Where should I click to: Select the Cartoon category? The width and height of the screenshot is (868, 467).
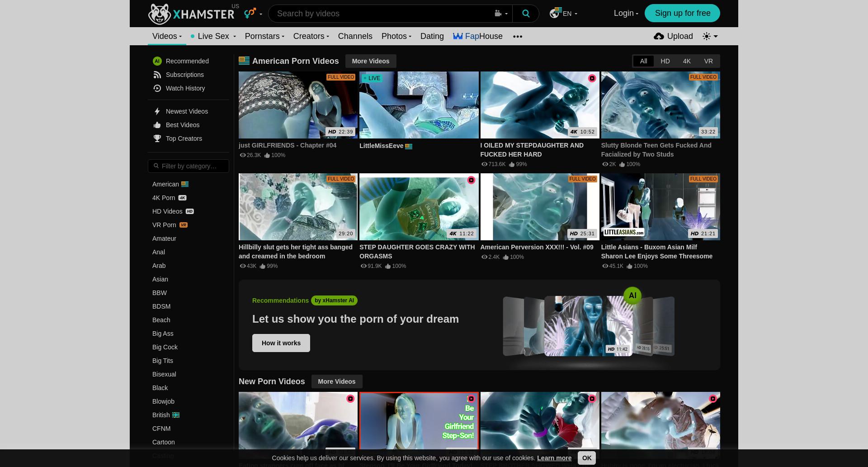pyautogui.click(x=163, y=442)
